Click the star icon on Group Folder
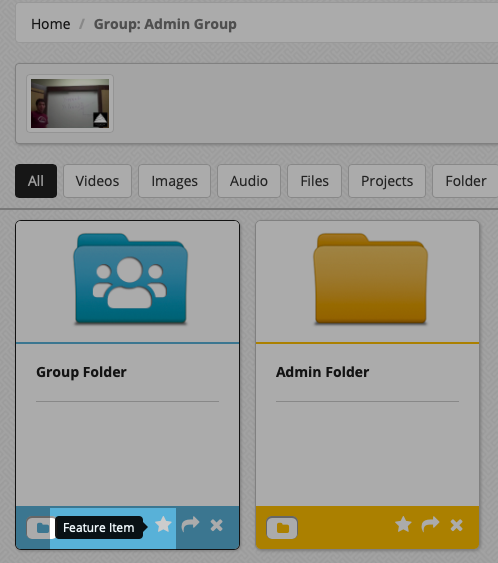 pyautogui.click(x=163, y=525)
